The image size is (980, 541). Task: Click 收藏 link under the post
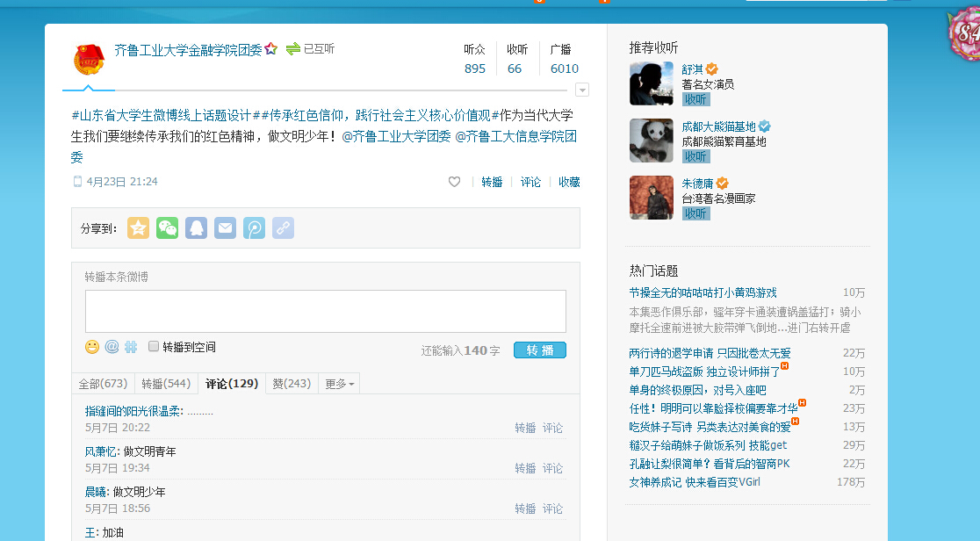click(569, 182)
